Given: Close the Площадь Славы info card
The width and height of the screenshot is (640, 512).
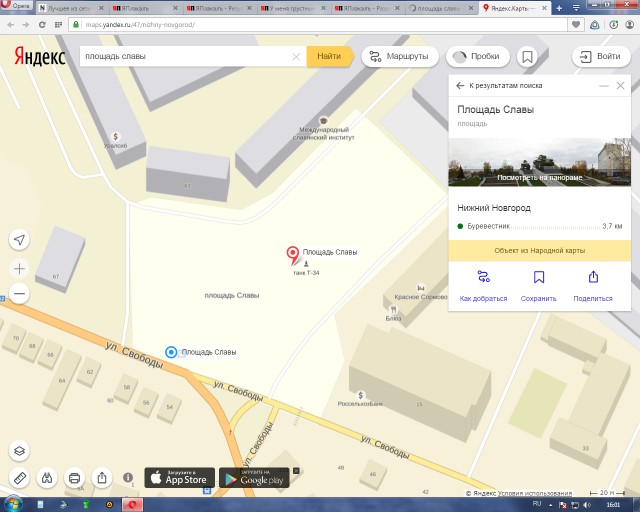Looking at the screenshot, I should [620, 85].
